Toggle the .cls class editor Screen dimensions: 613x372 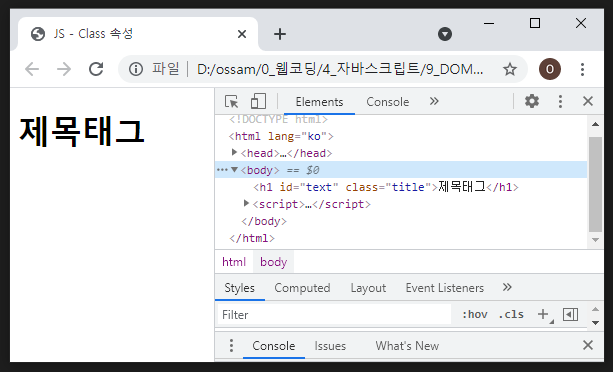(x=511, y=315)
